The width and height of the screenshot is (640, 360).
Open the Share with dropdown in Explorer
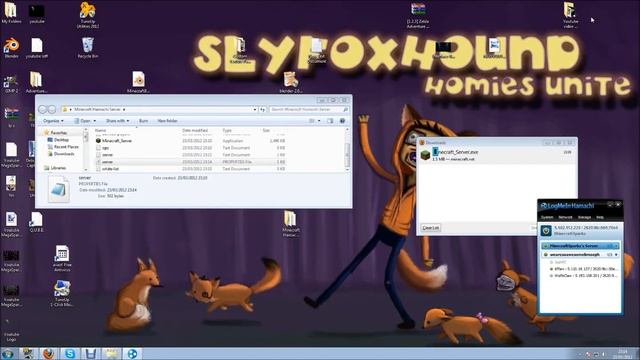[117, 121]
